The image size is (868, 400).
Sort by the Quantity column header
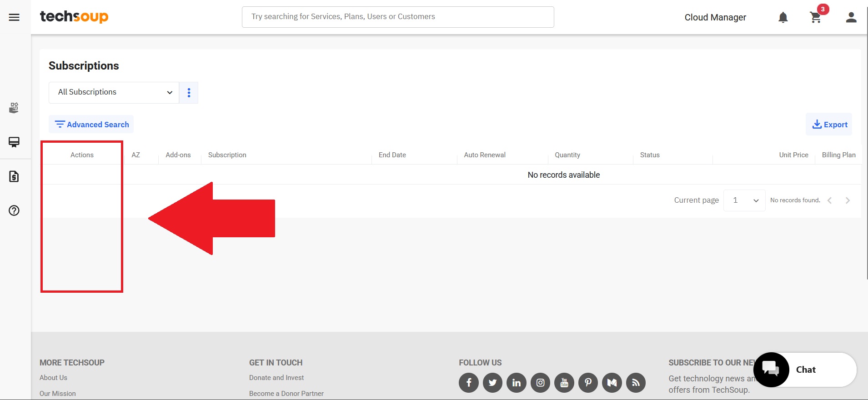(x=567, y=155)
